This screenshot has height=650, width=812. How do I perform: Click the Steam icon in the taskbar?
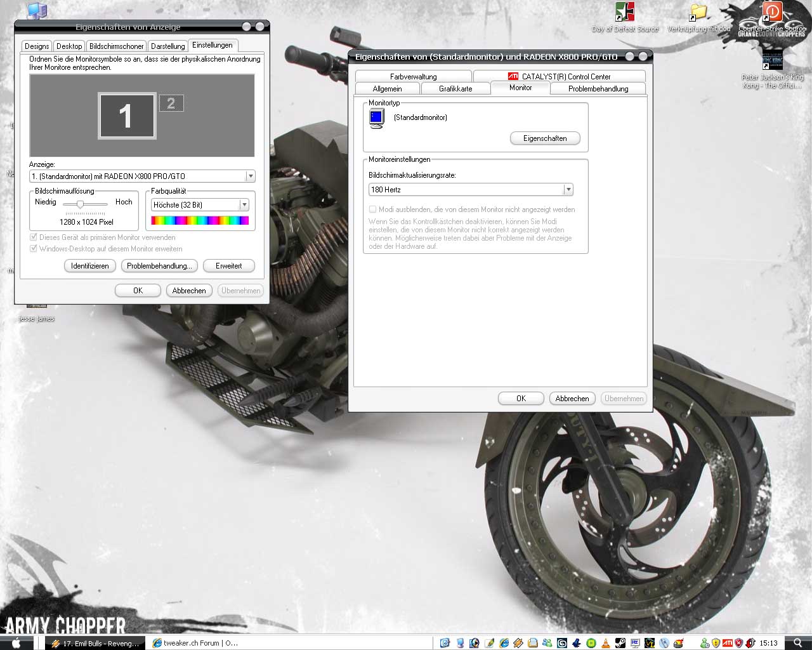620,643
